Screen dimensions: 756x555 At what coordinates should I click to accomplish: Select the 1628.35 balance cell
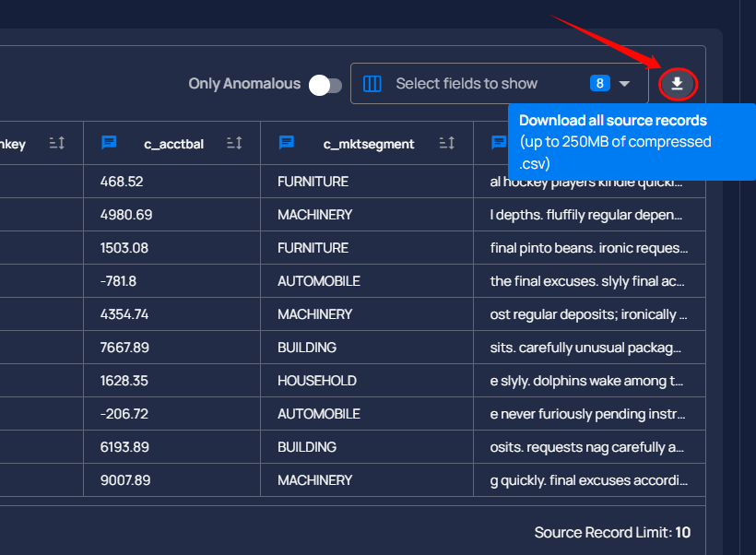coord(171,381)
